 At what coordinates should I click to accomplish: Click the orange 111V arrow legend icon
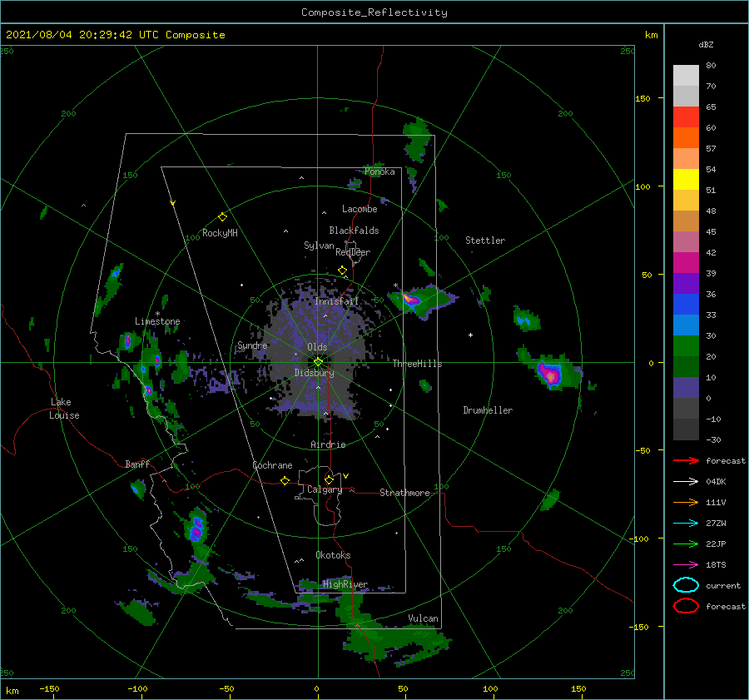tap(686, 502)
